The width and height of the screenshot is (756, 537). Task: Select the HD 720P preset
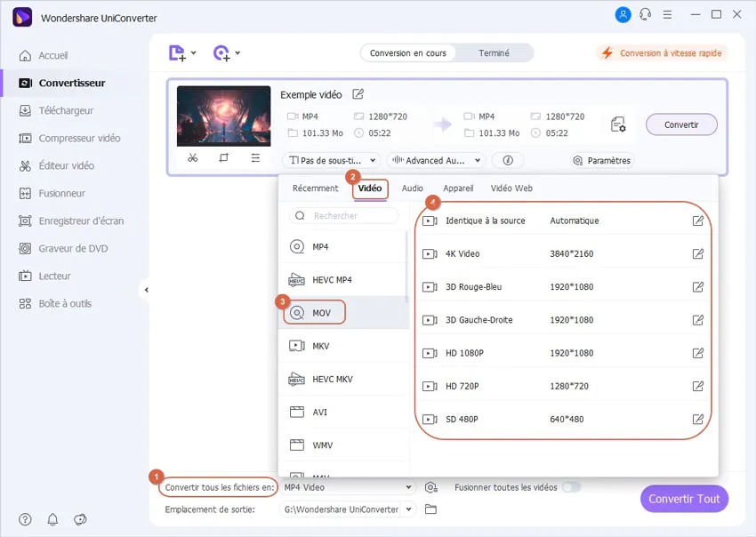pos(563,386)
